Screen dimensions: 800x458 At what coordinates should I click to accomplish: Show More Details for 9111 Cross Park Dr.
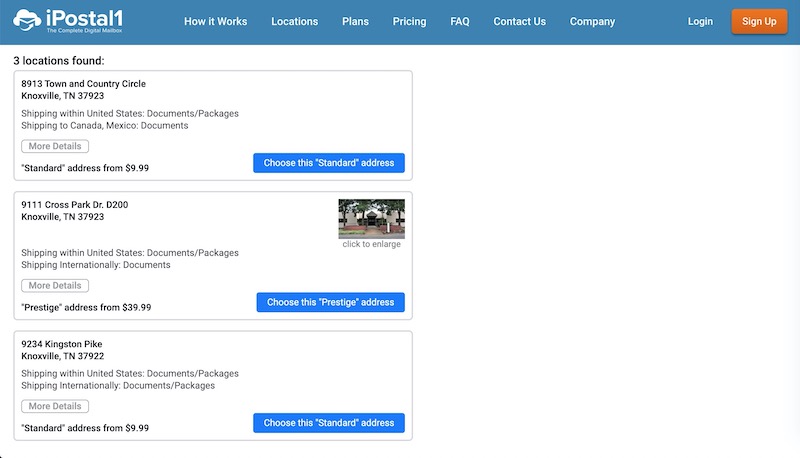[x=55, y=286]
